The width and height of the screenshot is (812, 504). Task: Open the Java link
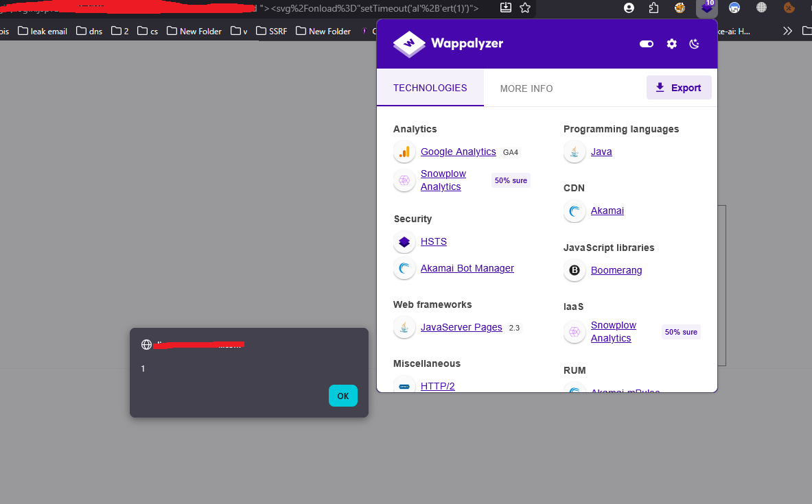[601, 152]
